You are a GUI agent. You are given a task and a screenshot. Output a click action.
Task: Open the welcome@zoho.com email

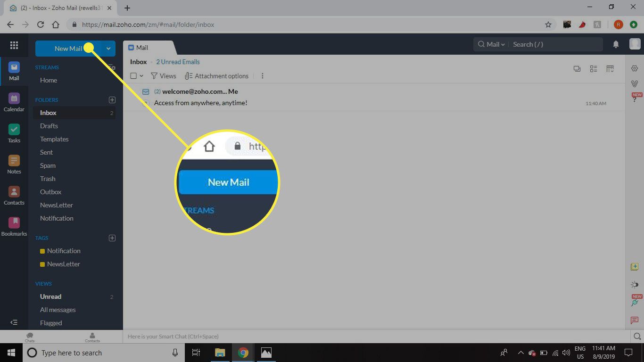coord(374,97)
